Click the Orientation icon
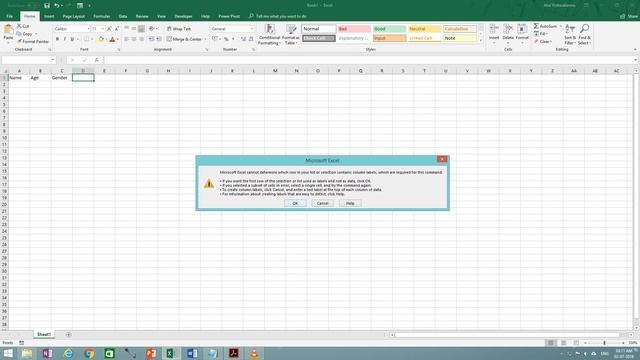The width and height of the screenshot is (640, 360). click(x=151, y=29)
